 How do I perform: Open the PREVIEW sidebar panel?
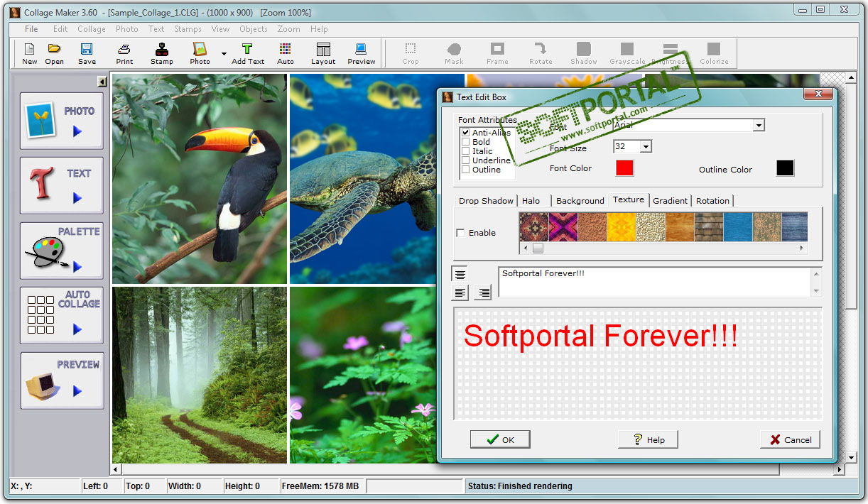(62, 380)
